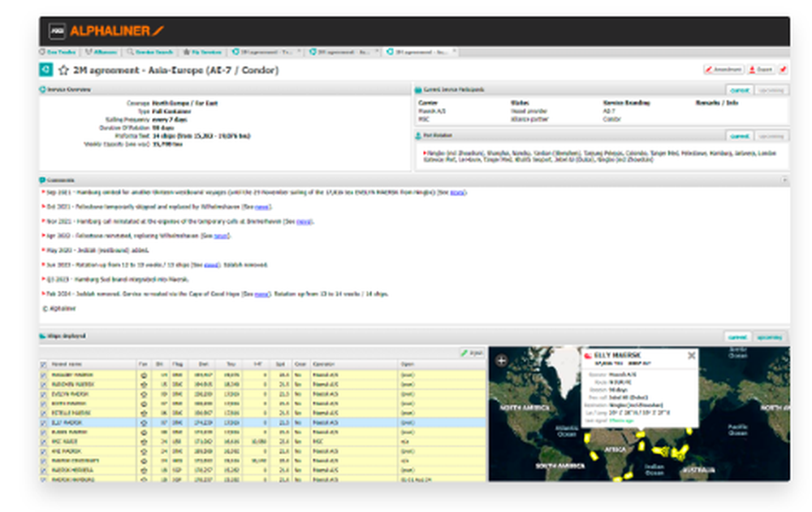Sort by Open column header
Screen dimensions: 812x512
click(442, 364)
